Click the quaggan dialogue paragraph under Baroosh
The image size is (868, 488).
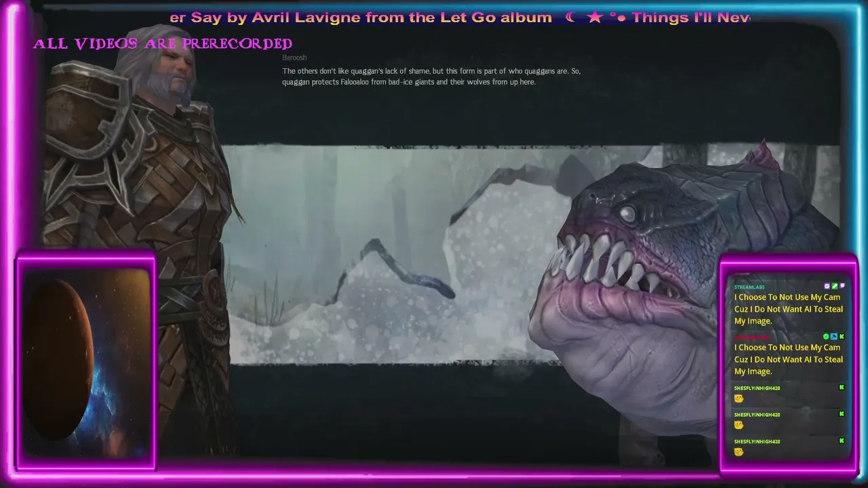pyautogui.click(x=431, y=77)
